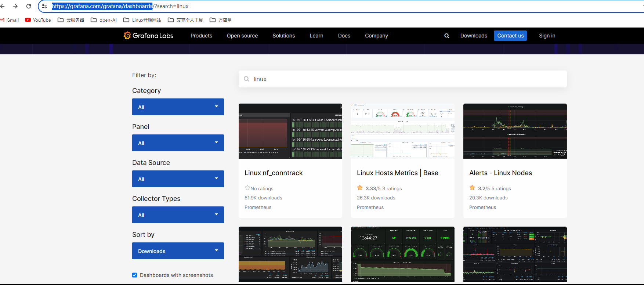The image size is (644, 285).
Task: Expand the Data Source dropdown
Action: (x=178, y=179)
